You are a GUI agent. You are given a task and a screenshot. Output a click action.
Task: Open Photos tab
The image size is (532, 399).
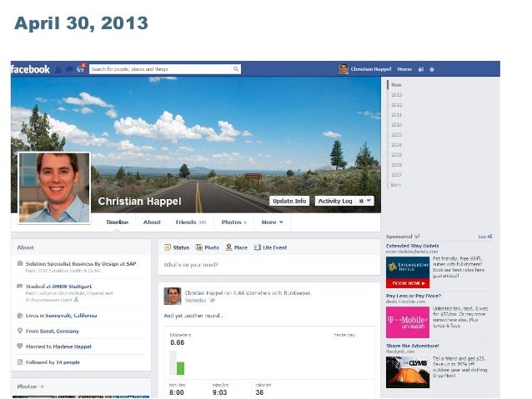233,222
